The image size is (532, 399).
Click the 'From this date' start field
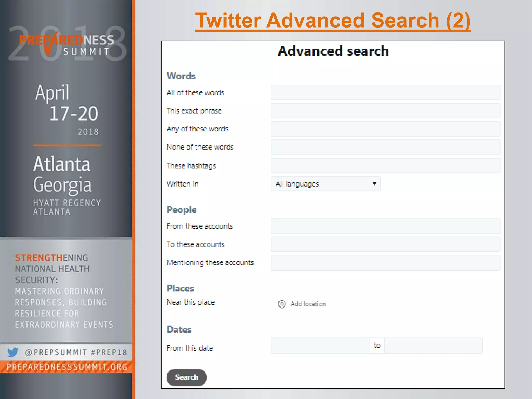click(320, 345)
